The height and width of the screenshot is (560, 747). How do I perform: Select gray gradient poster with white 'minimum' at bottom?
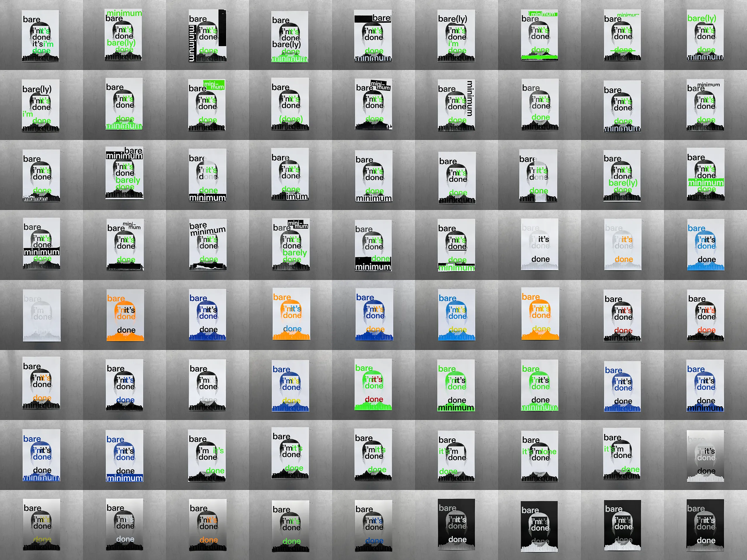click(706, 456)
